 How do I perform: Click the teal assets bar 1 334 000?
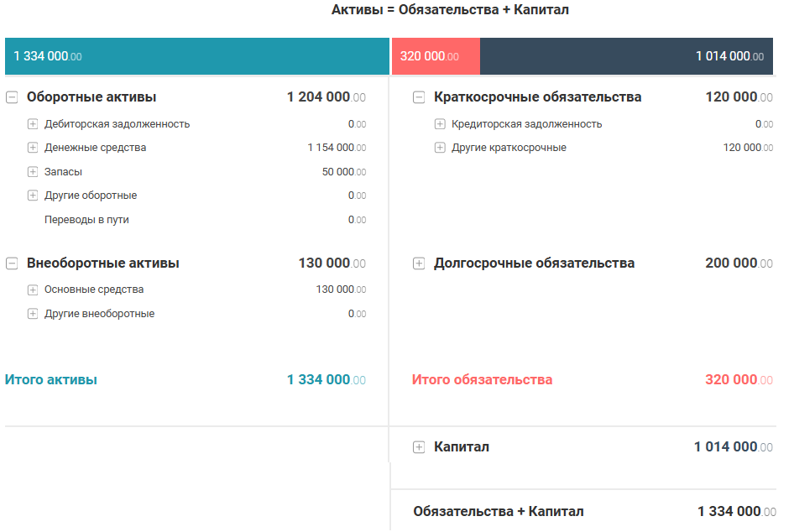click(x=196, y=56)
